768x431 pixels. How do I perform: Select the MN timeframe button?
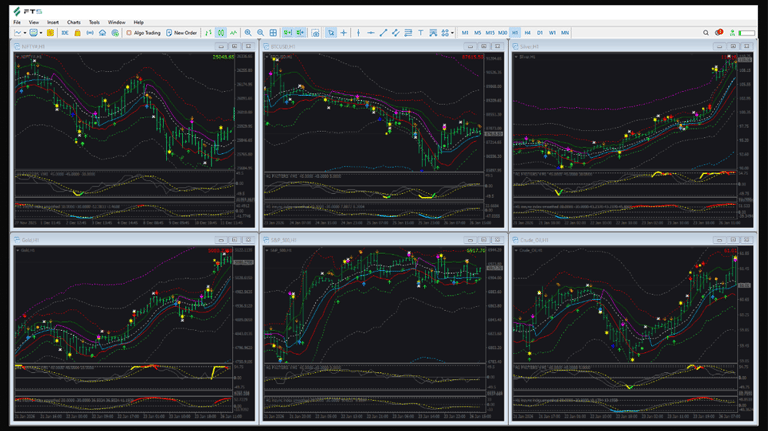(565, 33)
